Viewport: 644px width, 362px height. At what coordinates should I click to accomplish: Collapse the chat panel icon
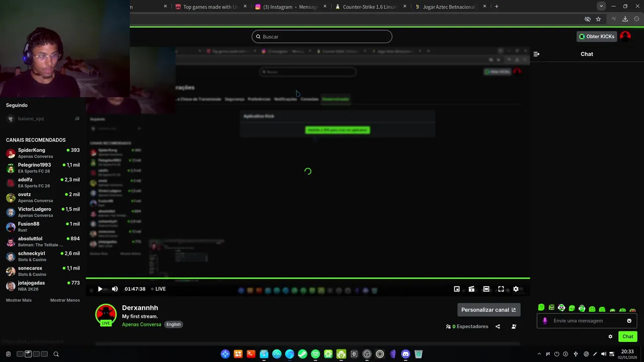point(536,54)
